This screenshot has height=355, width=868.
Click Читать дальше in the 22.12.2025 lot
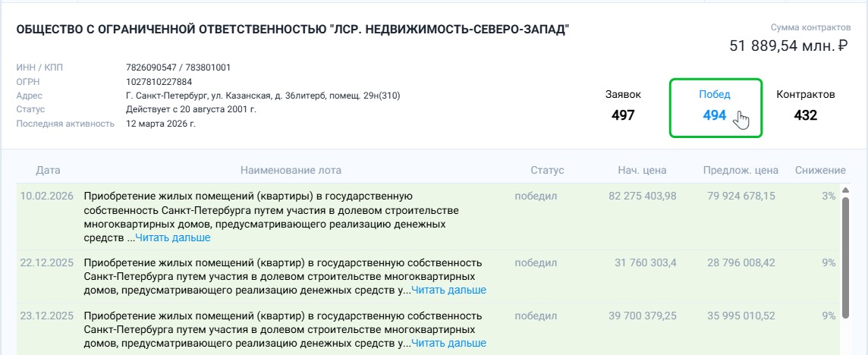coord(448,291)
